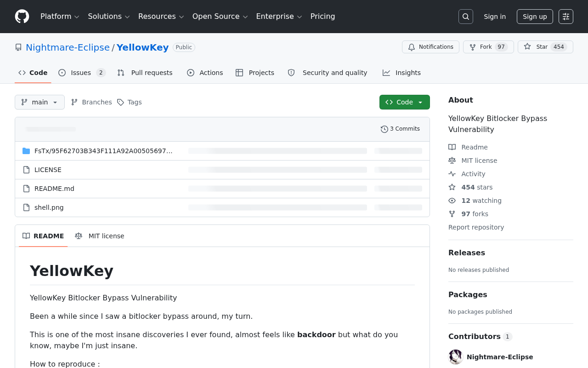The height and width of the screenshot is (368, 588).
Task: Click the pulse icon beside Activity
Action: (x=452, y=174)
